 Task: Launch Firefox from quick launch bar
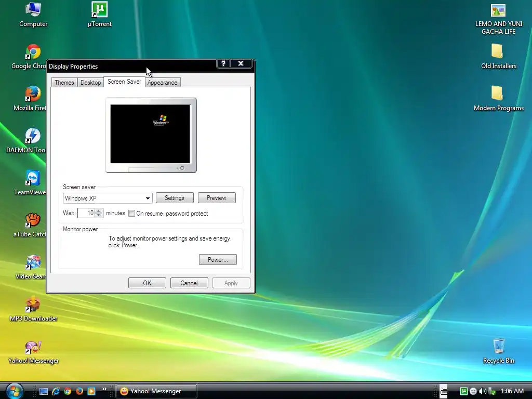[79, 391]
